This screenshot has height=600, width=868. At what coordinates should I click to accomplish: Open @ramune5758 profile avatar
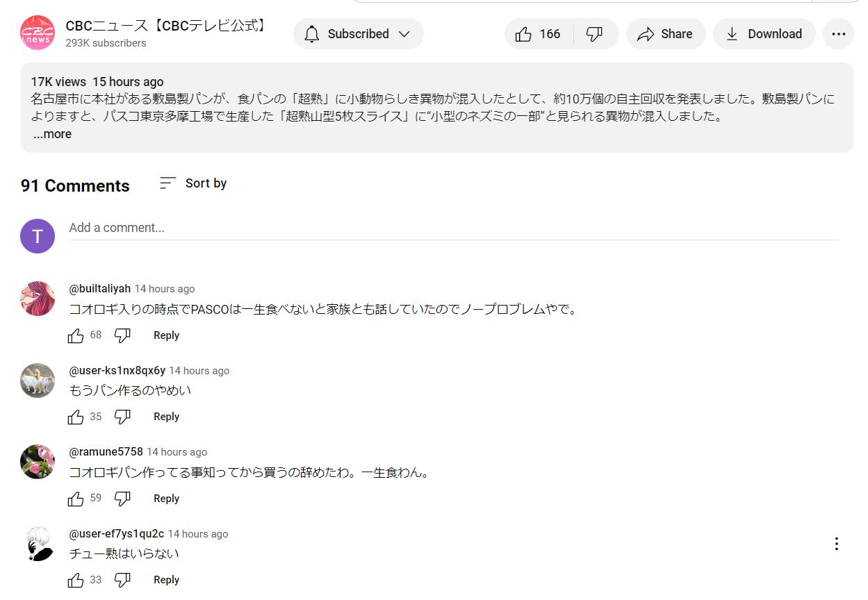[x=38, y=462]
